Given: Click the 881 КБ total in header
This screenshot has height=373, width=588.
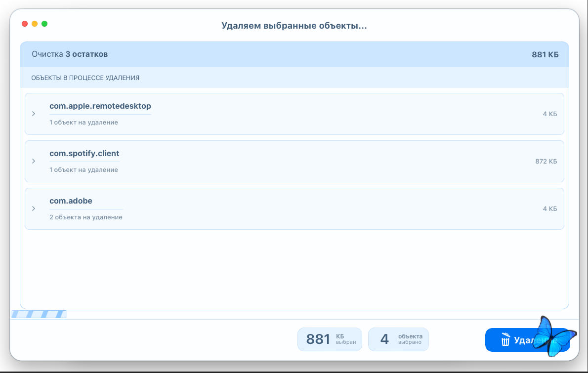Looking at the screenshot, I should click(x=545, y=54).
